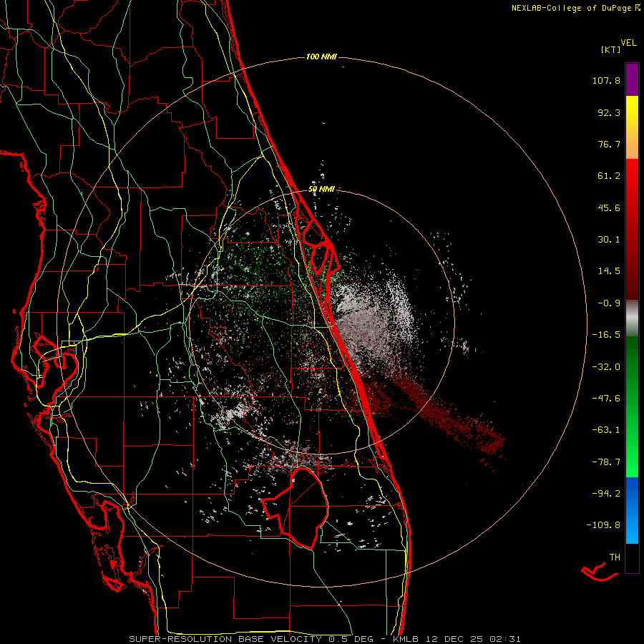Click the 61.2 velocity scale value

click(x=609, y=176)
